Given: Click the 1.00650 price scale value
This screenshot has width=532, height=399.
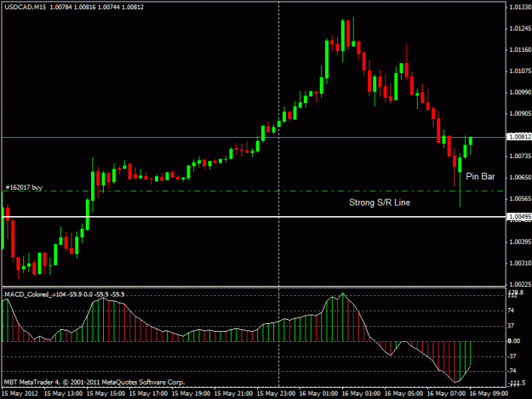Looking at the screenshot, I should pyautogui.click(x=520, y=177).
